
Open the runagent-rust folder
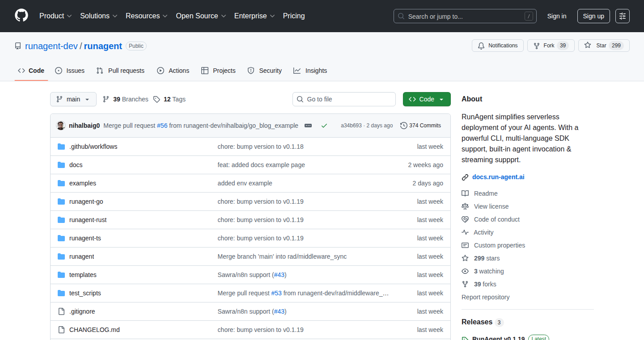click(88, 220)
